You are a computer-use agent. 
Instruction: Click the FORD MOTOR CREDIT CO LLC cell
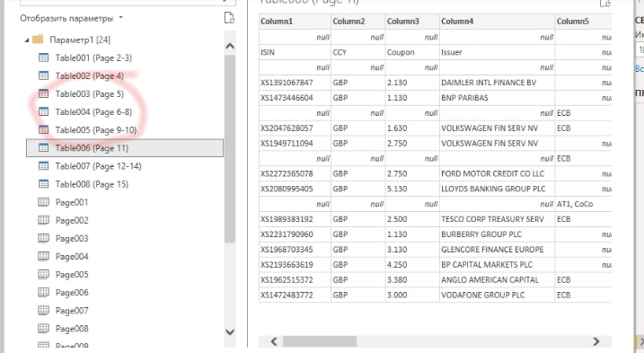coord(497,174)
